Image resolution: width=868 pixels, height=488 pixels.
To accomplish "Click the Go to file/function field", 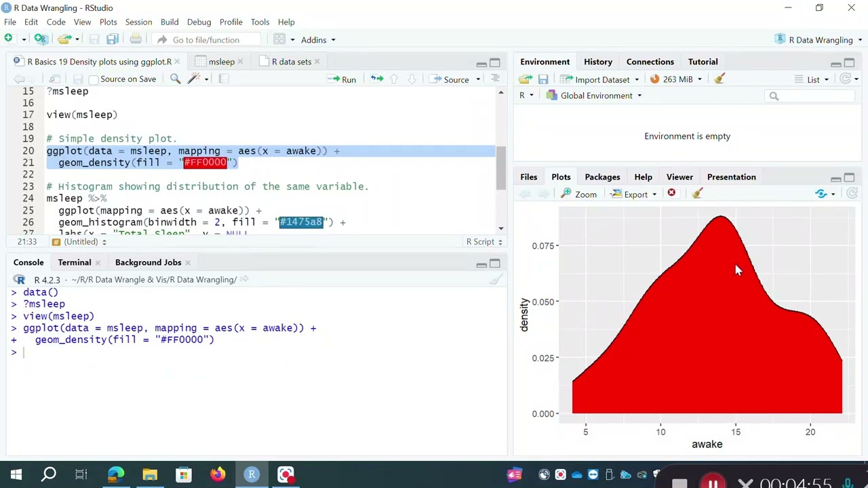I will click(x=205, y=40).
